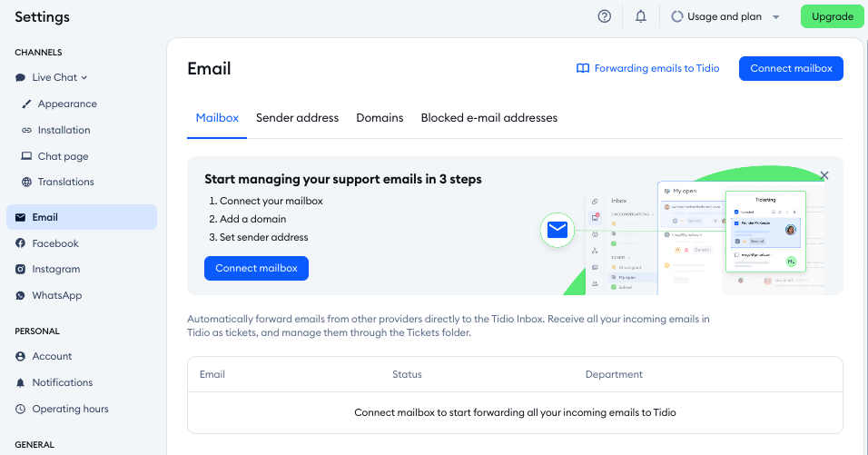Open Facebook channel settings

(55, 243)
